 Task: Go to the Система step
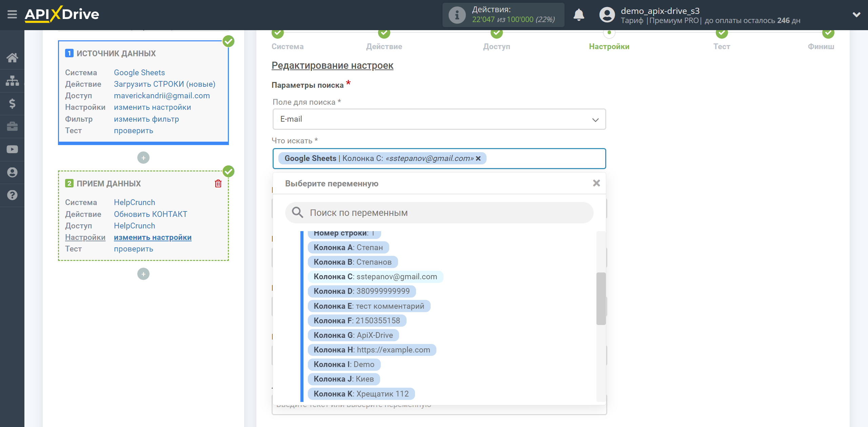(288, 46)
